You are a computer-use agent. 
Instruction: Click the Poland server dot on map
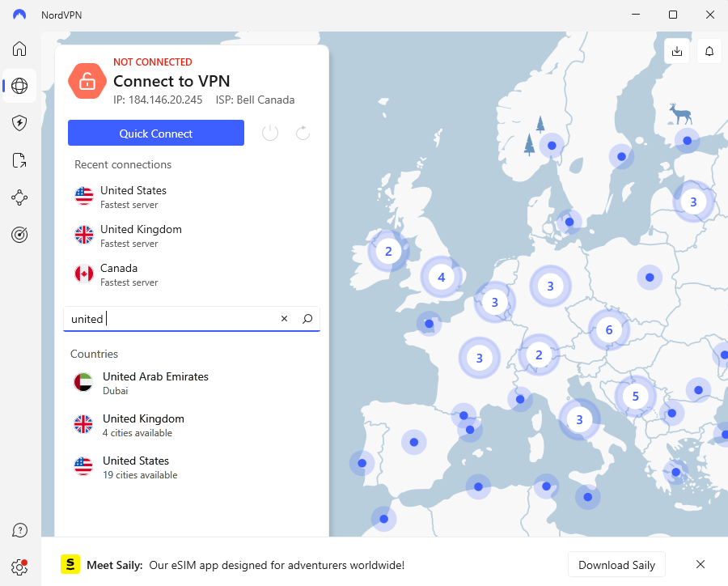point(650,278)
